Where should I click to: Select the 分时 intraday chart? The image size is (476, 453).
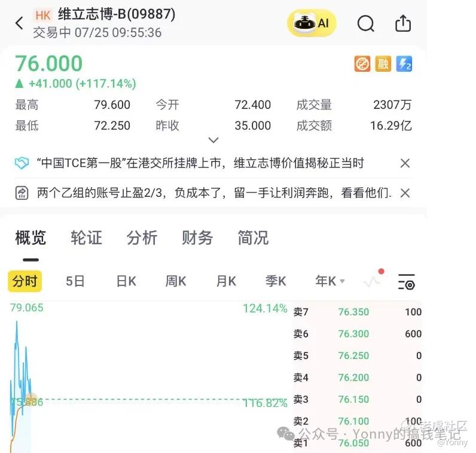(25, 281)
